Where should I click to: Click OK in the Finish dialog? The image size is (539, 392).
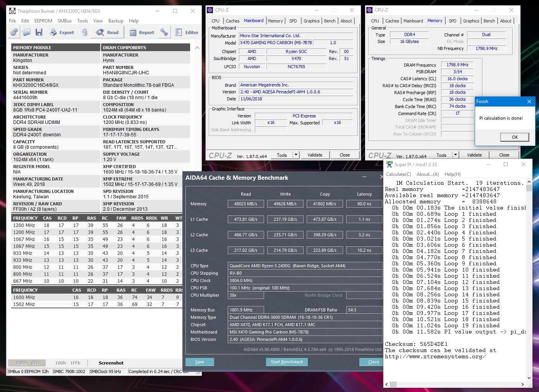[x=515, y=137]
